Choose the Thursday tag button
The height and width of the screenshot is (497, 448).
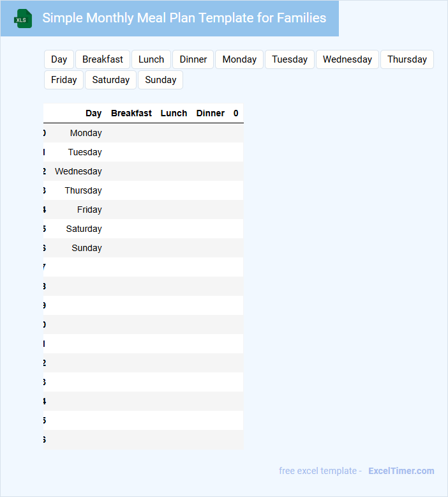[x=407, y=59]
